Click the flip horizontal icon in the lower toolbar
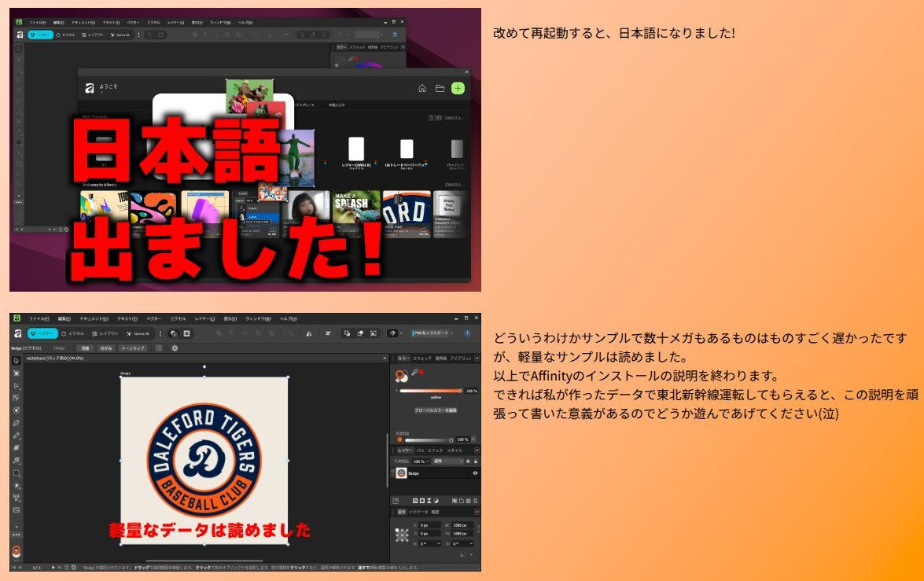Screen dimensions: 924x581 pos(309,333)
